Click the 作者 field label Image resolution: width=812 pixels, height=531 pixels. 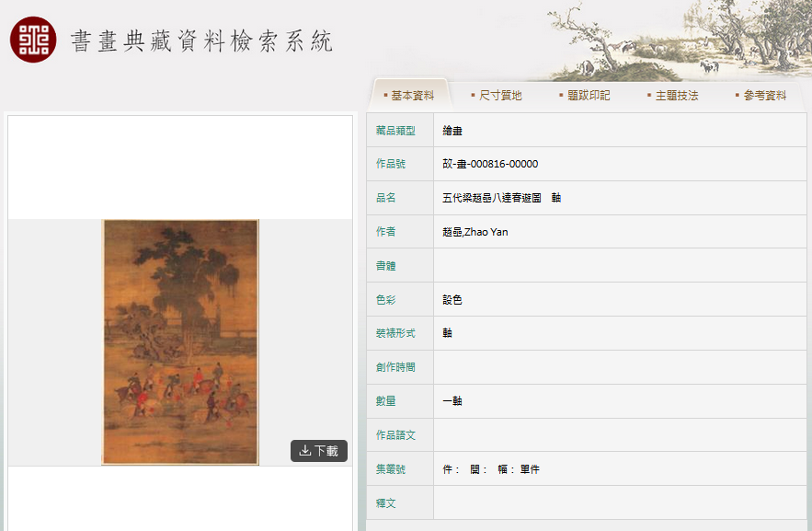[x=386, y=232]
